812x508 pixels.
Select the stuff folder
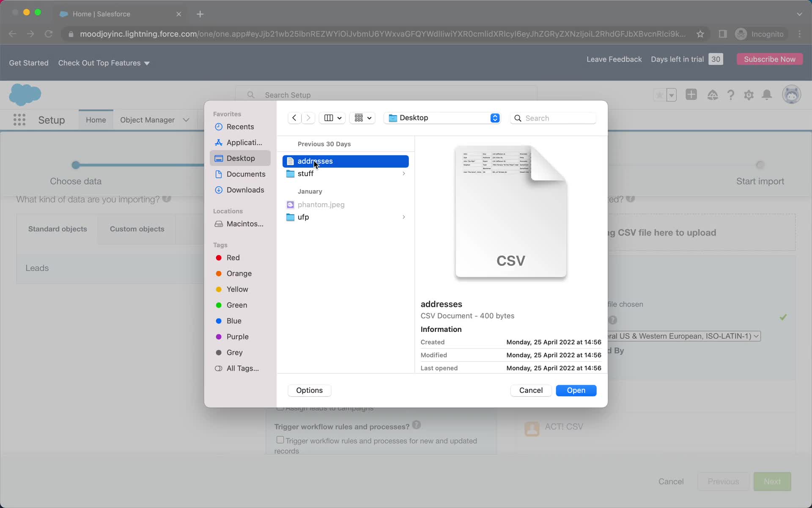click(x=346, y=174)
